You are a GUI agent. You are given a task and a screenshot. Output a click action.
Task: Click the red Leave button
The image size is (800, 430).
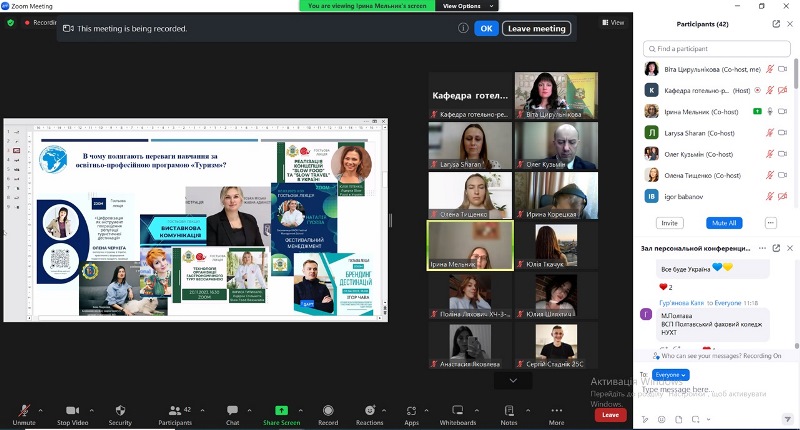(610, 415)
